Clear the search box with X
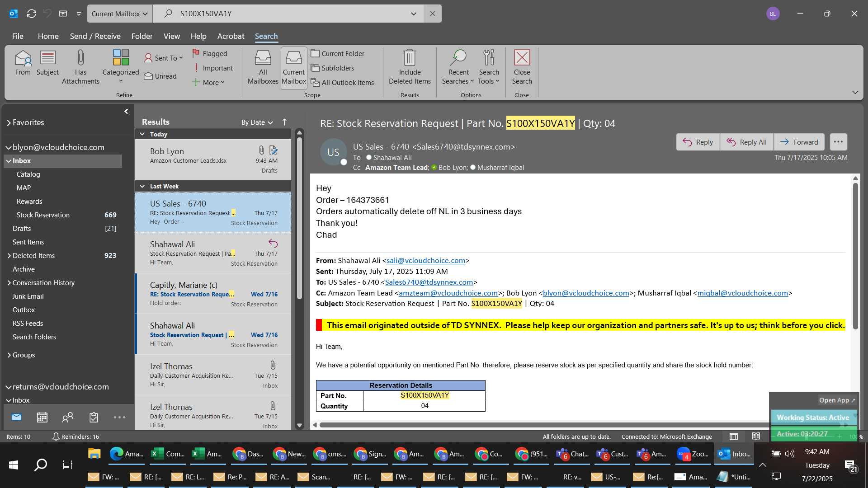The image size is (868, 488). [x=433, y=14]
